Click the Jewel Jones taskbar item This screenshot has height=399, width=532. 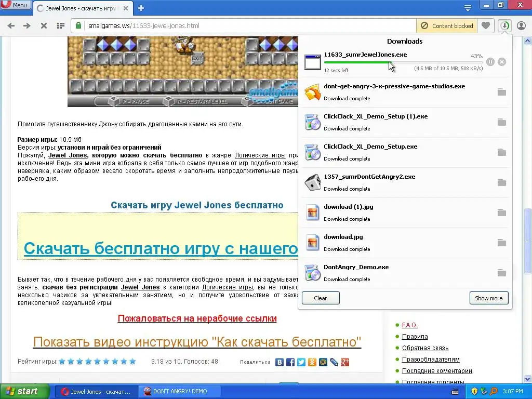click(96, 391)
